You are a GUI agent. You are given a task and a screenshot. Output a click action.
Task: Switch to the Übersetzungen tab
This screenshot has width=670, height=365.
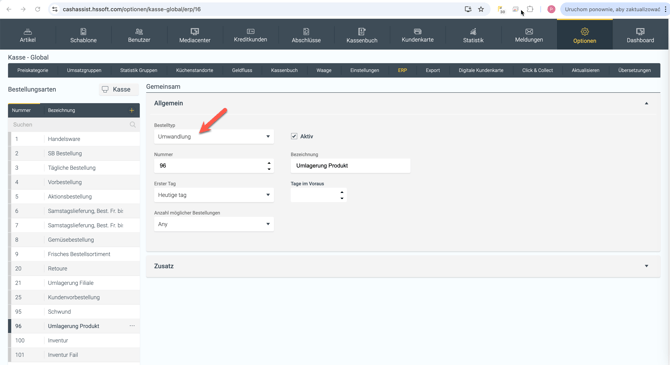point(635,70)
